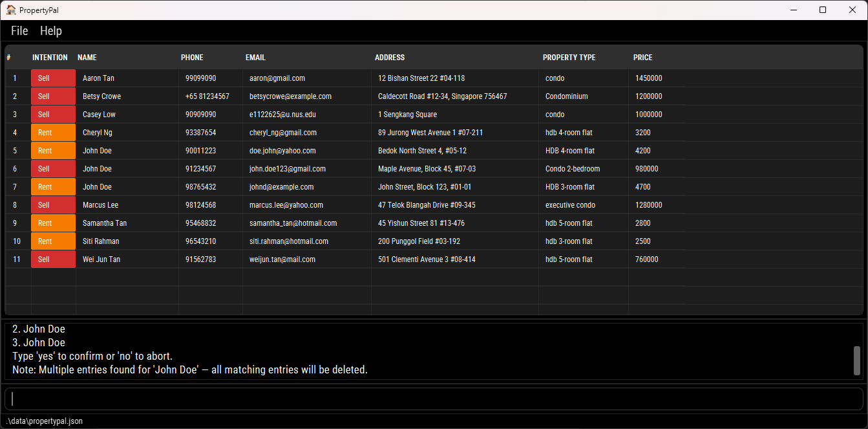
Task: Click the PRICE column header
Action: click(x=642, y=58)
